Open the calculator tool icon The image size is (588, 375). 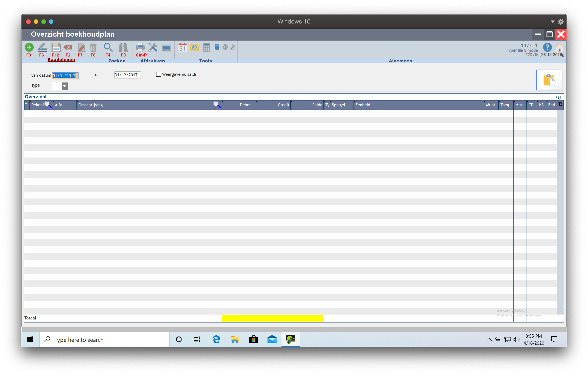click(x=206, y=47)
